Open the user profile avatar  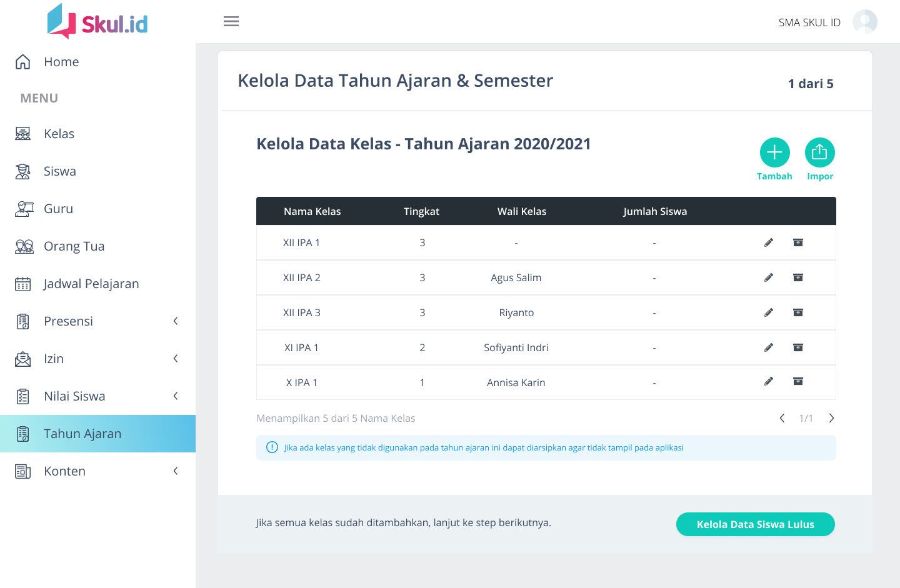864,22
